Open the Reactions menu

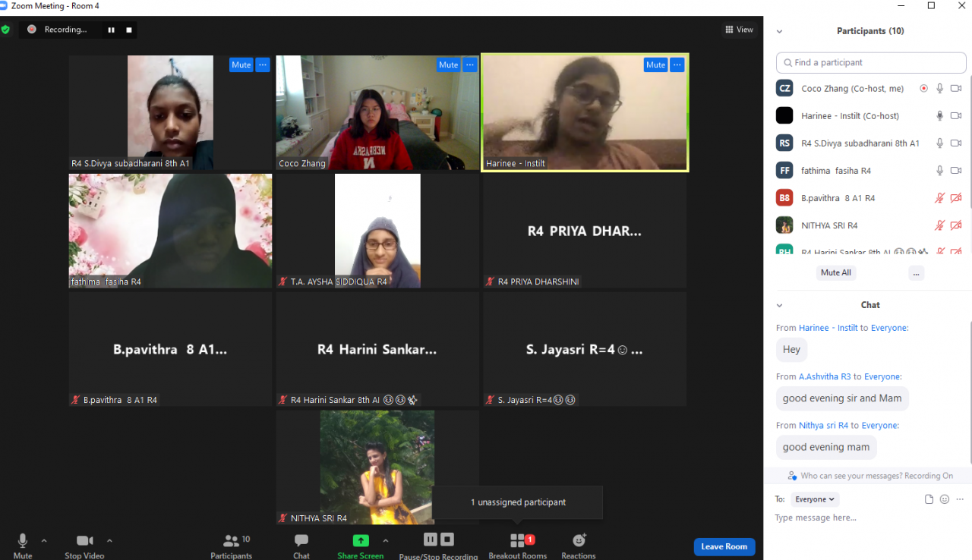(579, 546)
